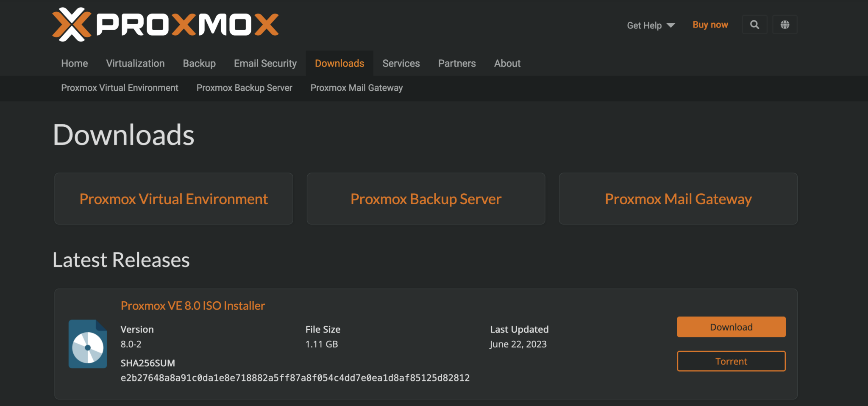Open the Services page
Image resolution: width=868 pixels, height=406 pixels.
401,63
